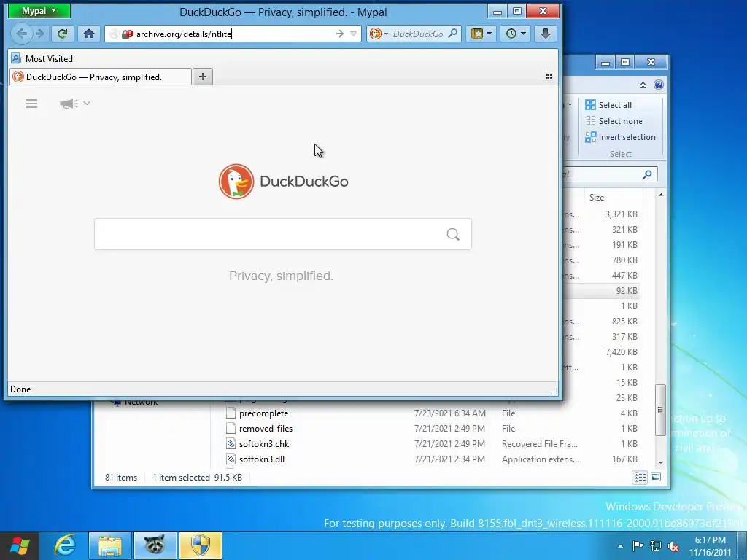Screen dimensions: 747x560
Task: Show hidden tray icons with the up arrow
Action: (x=620, y=546)
